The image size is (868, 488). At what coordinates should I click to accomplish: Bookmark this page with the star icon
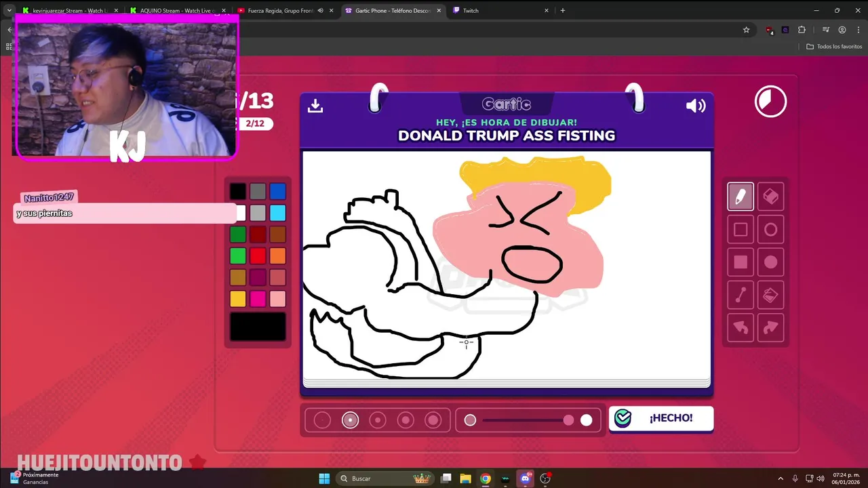746,30
